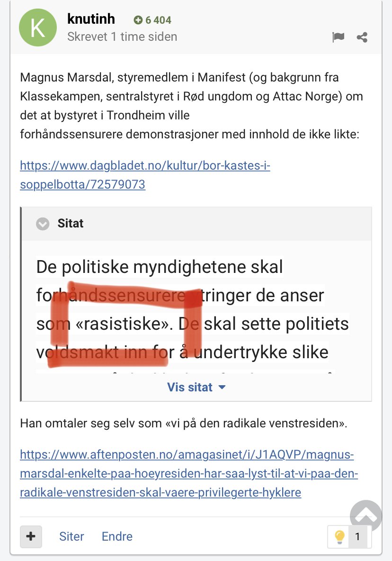Screen dimensions: 392x561
Task: Click the caret arrow beside 'Vis sitat'
Action: pos(222,388)
